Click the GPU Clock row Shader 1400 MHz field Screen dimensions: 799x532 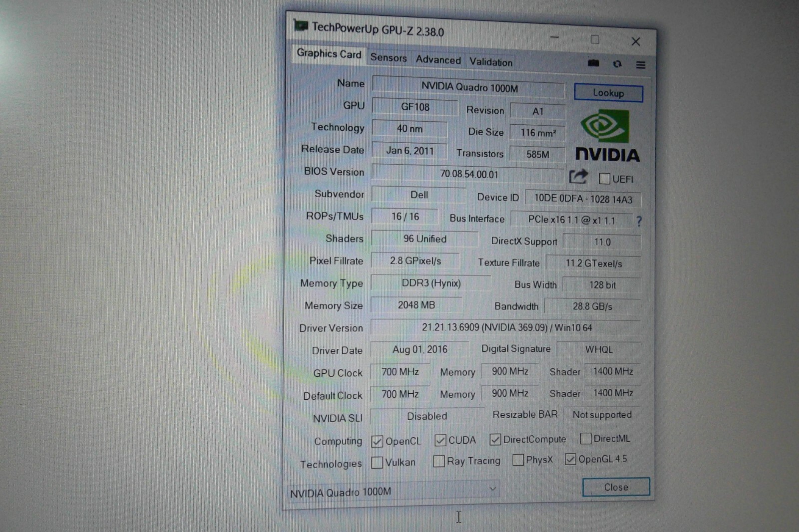613,371
